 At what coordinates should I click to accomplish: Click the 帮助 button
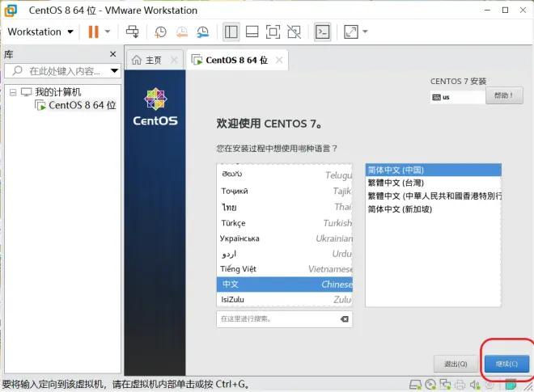[504, 95]
